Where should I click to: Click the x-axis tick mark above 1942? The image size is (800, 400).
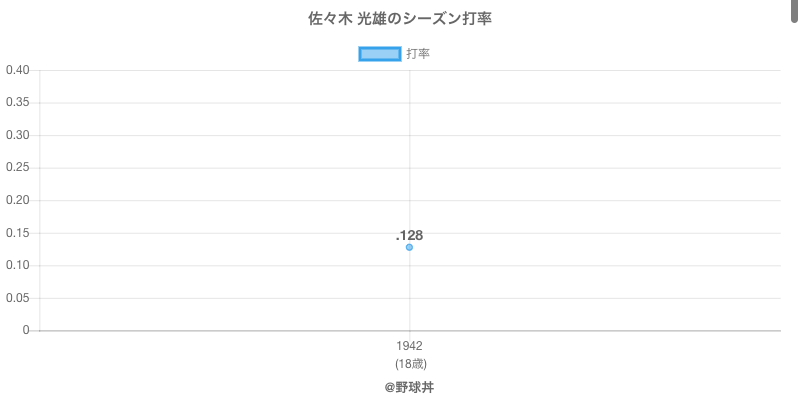pos(409,335)
